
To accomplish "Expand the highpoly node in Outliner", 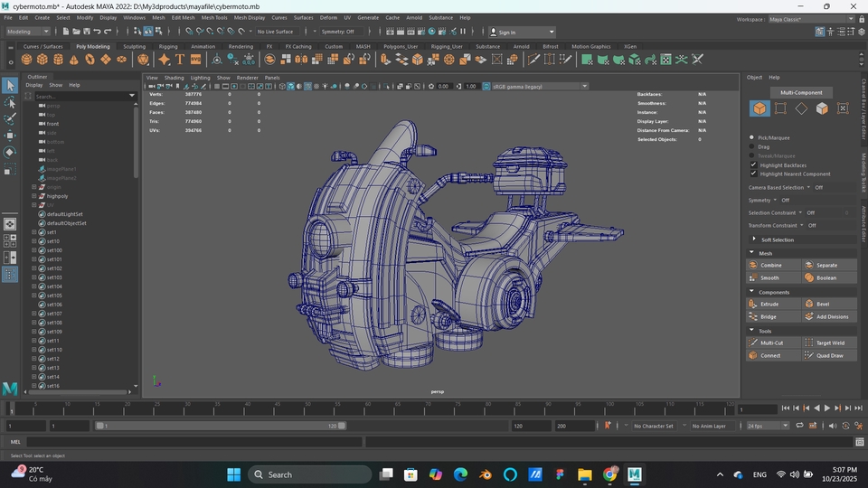I will 33,196.
